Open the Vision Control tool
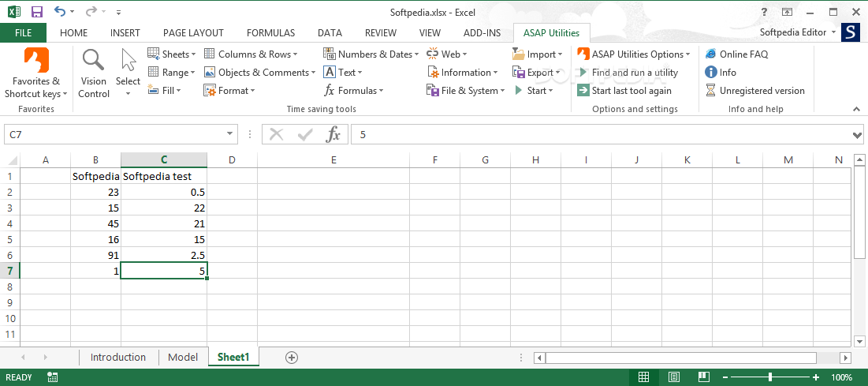The width and height of the screenshot is (868, 386). [x=94, y=73]
